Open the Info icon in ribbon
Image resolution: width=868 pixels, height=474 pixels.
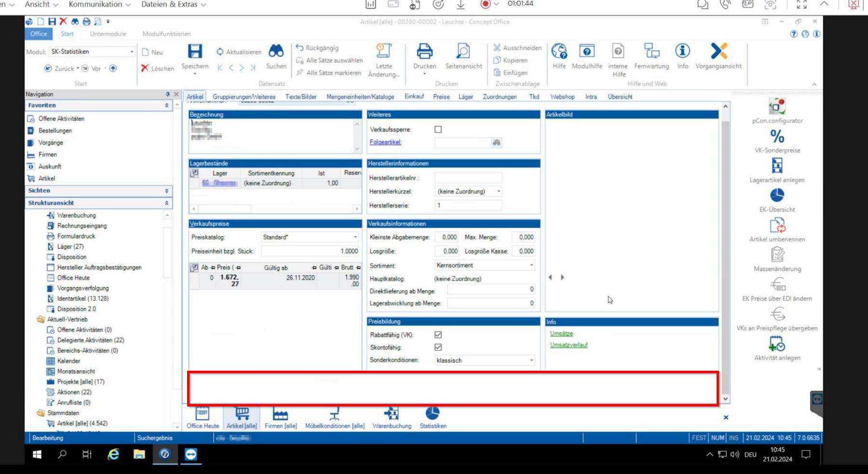point(682,51)
